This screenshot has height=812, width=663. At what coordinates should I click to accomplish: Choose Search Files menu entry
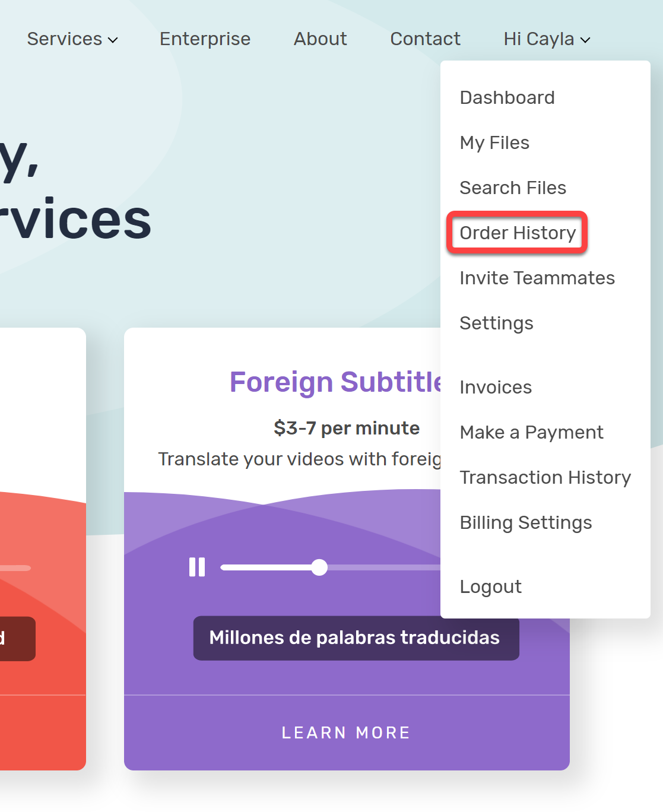tap(513, 188)
